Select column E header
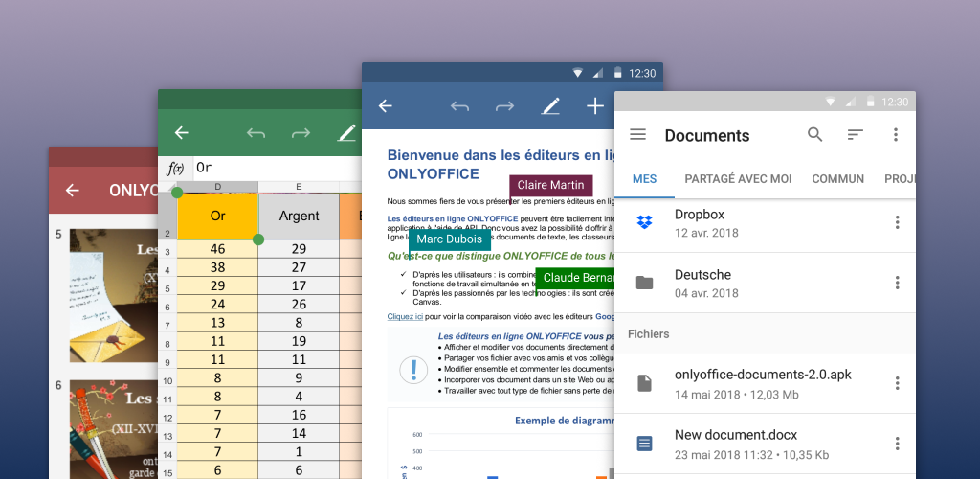The image size is (980, 479). click(299, 187)
